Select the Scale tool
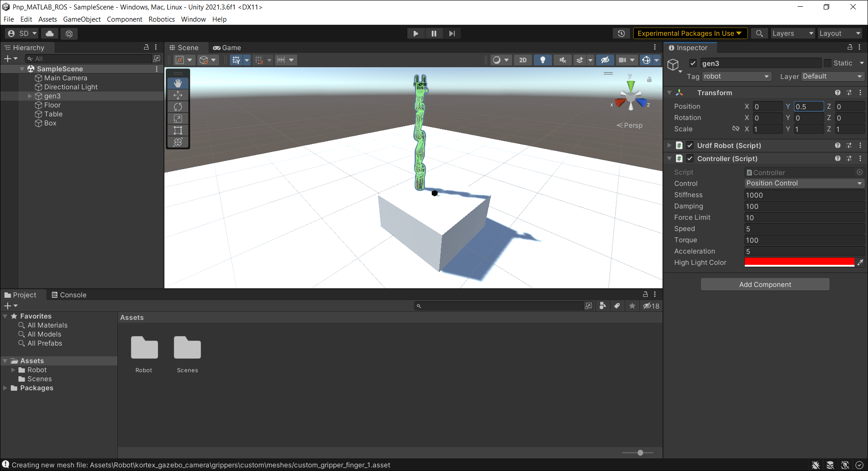The width and height of the screenshot is (868, 471). 178,118
